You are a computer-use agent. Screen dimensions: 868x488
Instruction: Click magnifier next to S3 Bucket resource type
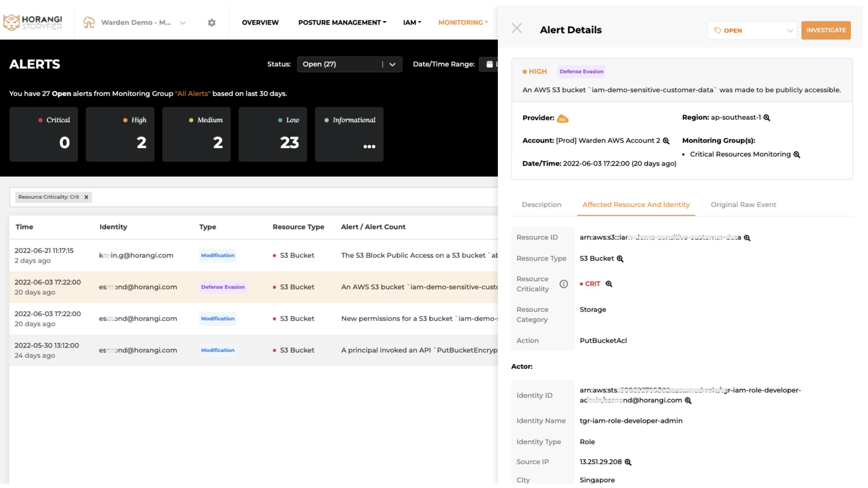tap(620, 259)
